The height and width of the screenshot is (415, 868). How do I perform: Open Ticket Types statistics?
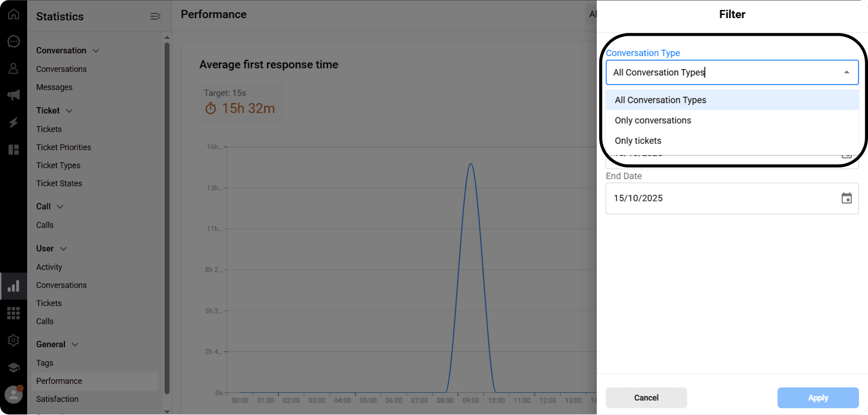[x=58, y=166]
